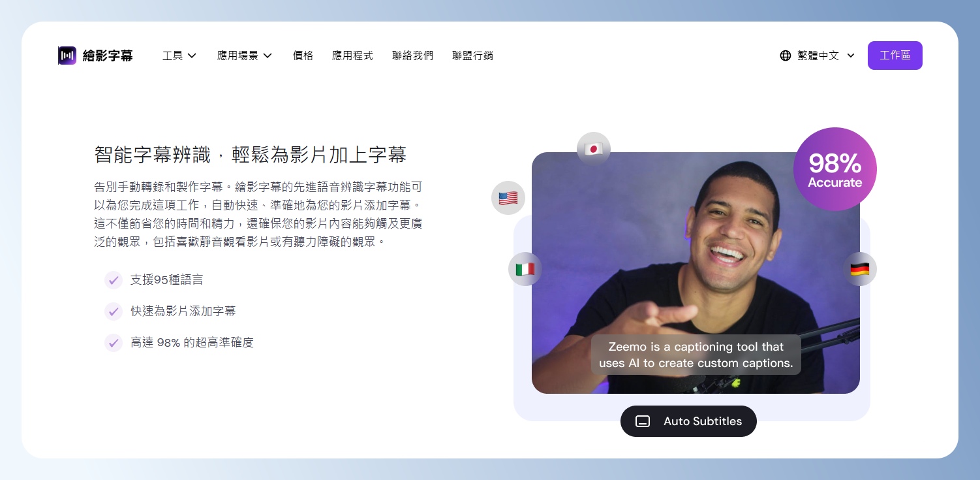Click the Italy flag icon
The height and width of the screenshot is (480, 980).
525,269
